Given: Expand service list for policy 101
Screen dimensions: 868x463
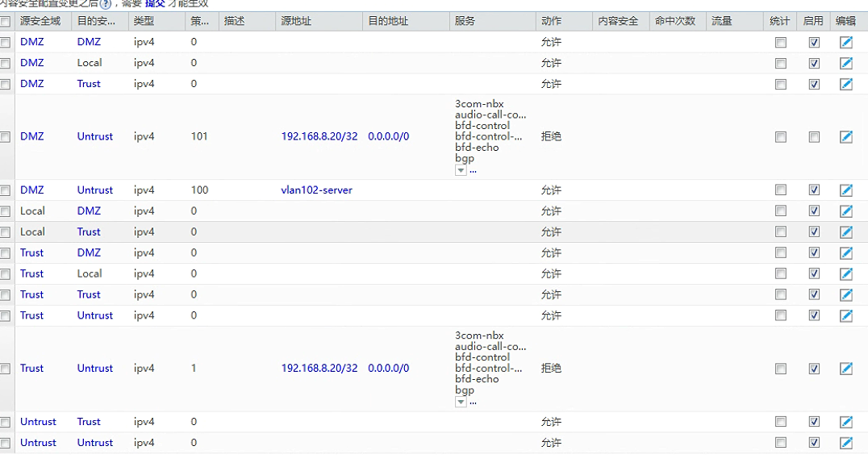Looking at the screenshot, I should (x=461, y=170).
